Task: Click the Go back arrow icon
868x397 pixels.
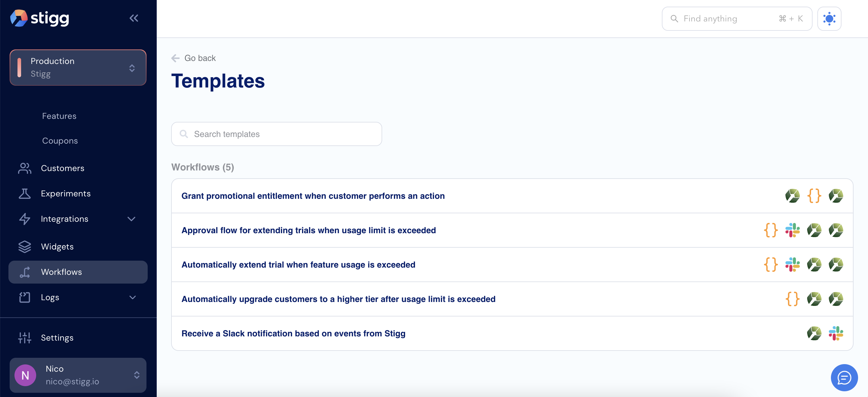Action: 175,58
